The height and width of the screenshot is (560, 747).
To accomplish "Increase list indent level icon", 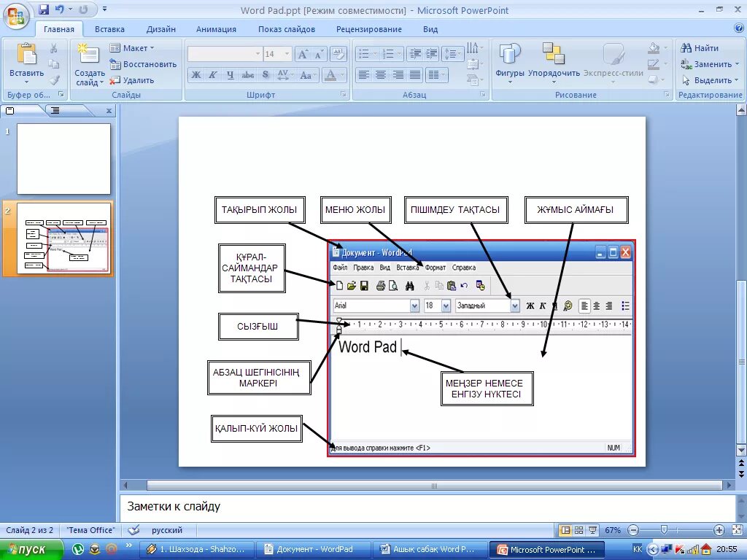I will click(x=432, y=54).
